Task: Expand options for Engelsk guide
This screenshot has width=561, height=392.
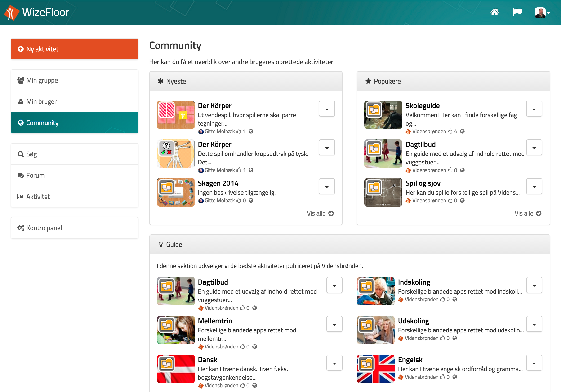Action: click(x=534, y=363)
